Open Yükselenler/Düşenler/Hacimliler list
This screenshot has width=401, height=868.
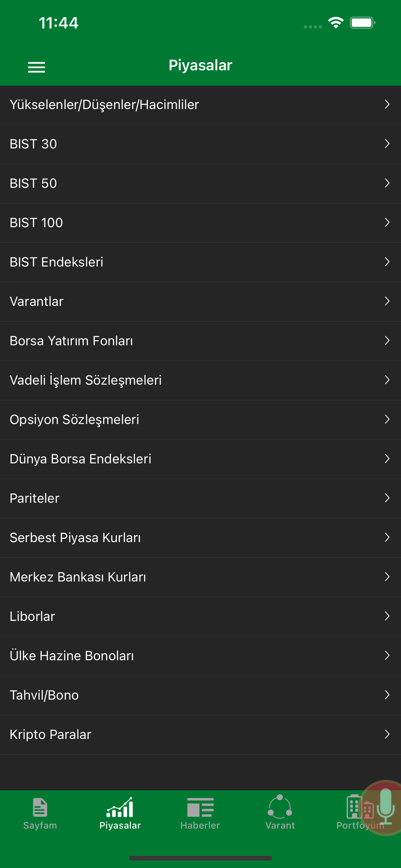(200, 105)
